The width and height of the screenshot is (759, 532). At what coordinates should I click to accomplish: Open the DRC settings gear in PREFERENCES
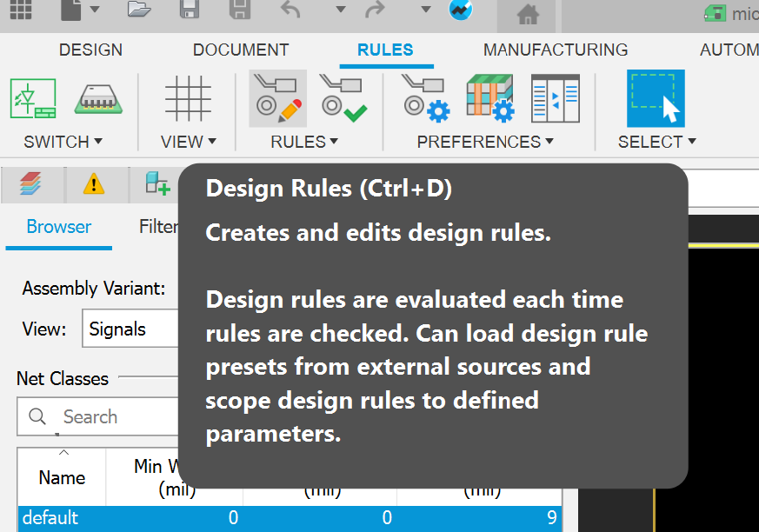[424, 97]
